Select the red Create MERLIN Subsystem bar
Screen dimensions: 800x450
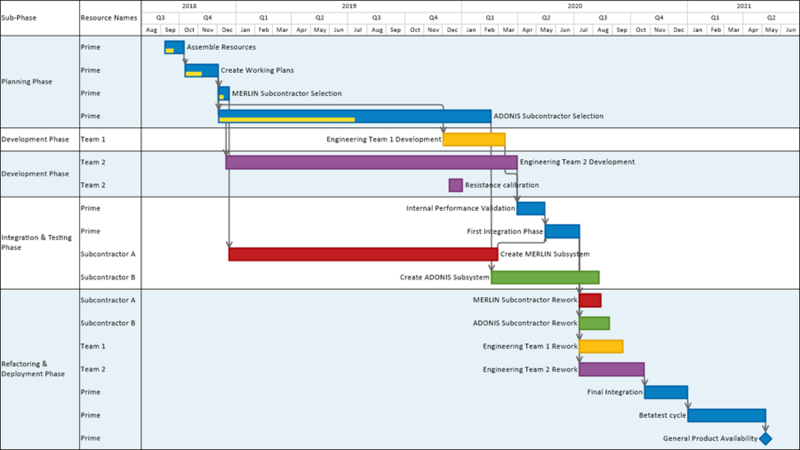[363, 254]
